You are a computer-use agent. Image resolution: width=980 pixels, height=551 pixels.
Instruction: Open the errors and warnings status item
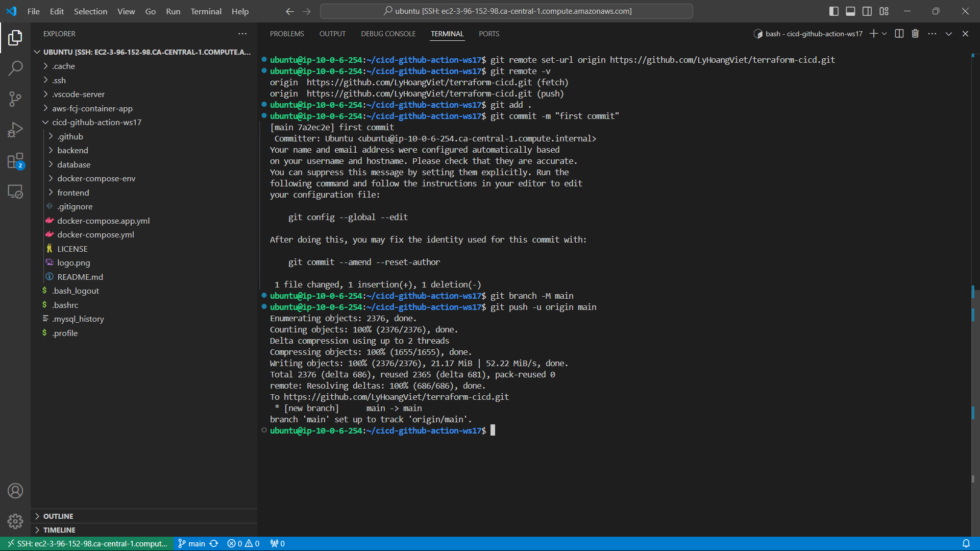243,544
